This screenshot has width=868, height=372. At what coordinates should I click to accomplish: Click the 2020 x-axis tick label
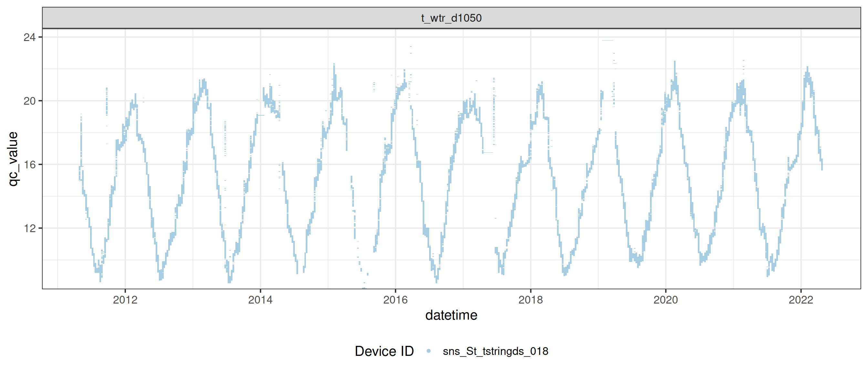click(666, 300)
